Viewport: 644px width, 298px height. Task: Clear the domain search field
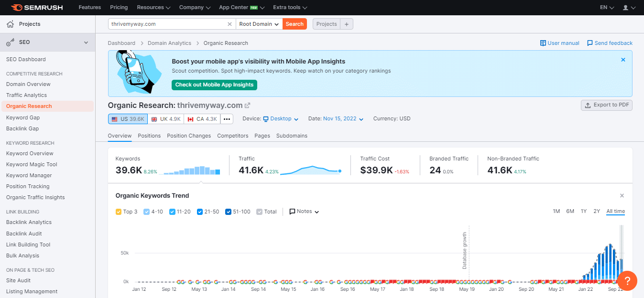229,24
